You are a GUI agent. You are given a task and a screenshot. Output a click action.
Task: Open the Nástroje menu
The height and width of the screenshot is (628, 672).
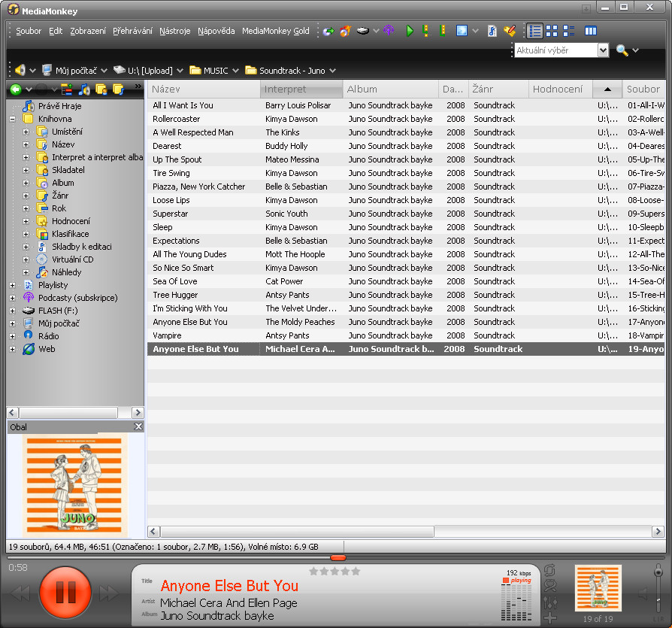click(x=175, y=31)
